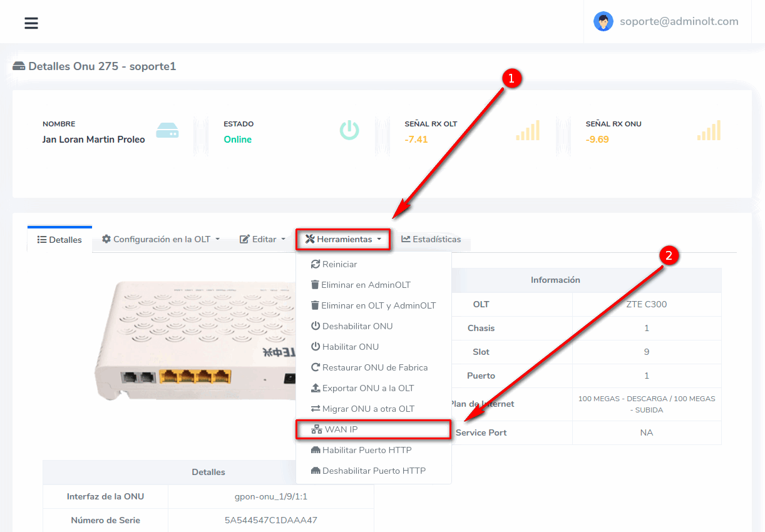Collapse the Herramientas dropdown

343,239
